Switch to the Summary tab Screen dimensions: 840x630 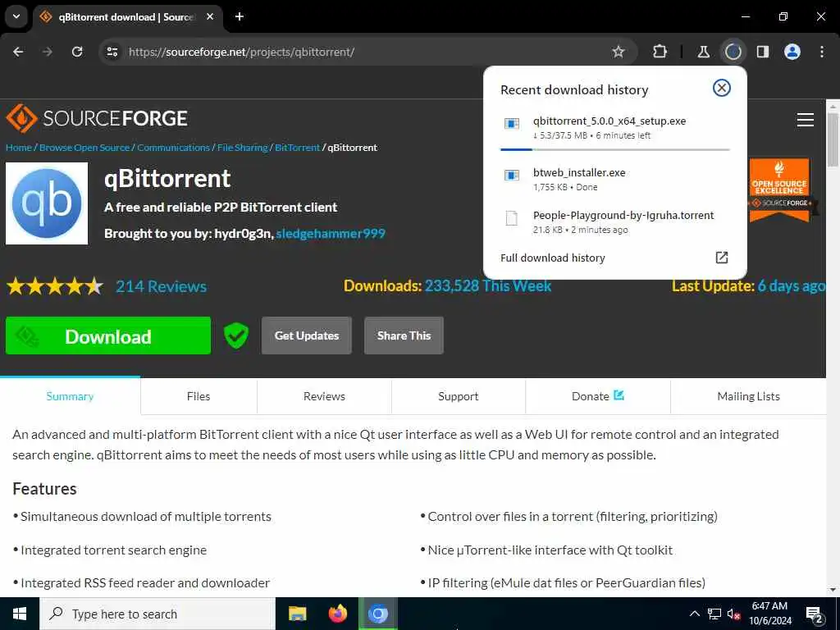tap(71, 396)
